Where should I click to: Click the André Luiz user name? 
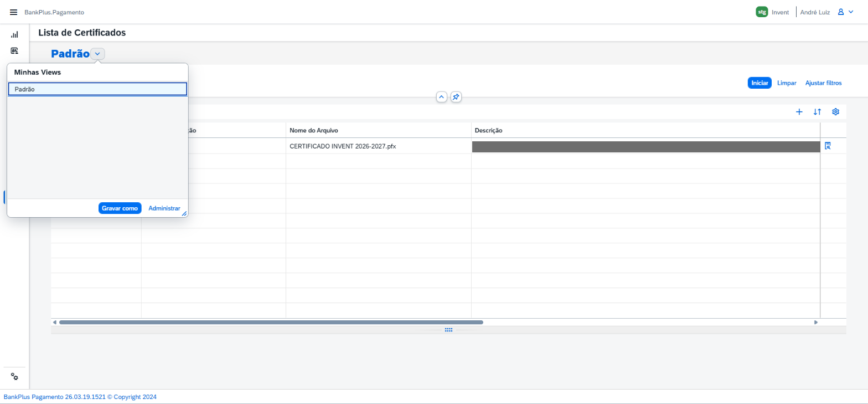pos(815,12)
